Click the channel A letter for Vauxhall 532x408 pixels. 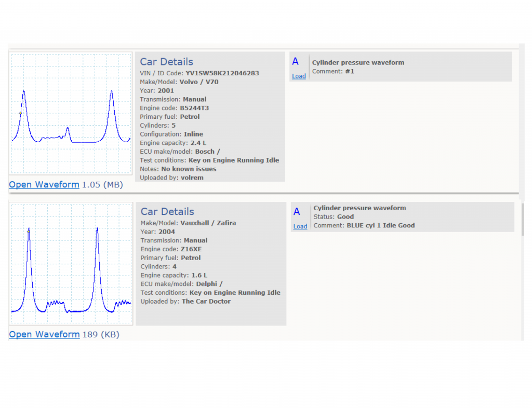[x=297, y=211]
